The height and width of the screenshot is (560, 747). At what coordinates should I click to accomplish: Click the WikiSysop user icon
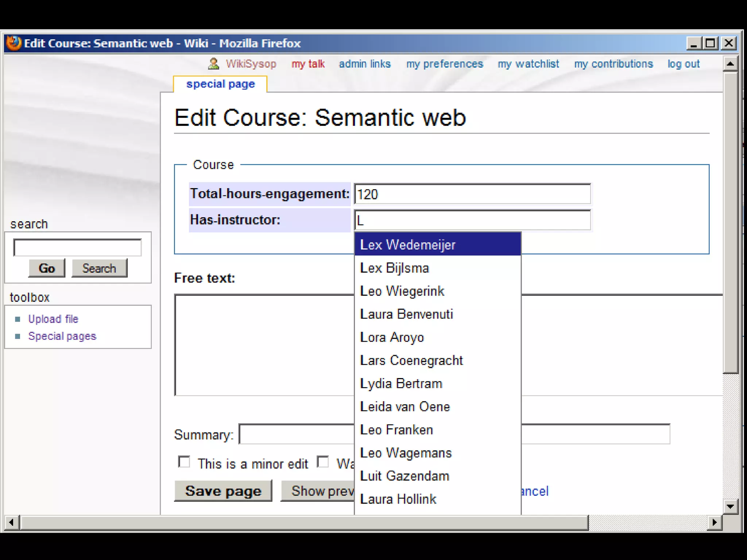coord(213,64)
